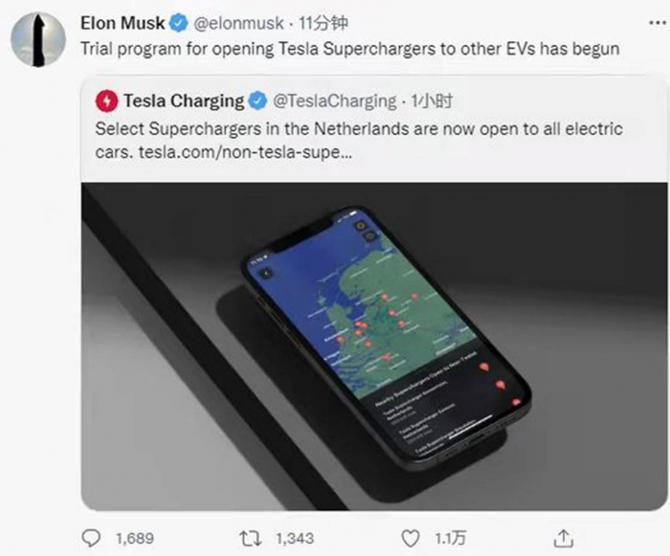Click the 1小时 quoted tweet timestamp
The image size is (670, 556).
437,101
